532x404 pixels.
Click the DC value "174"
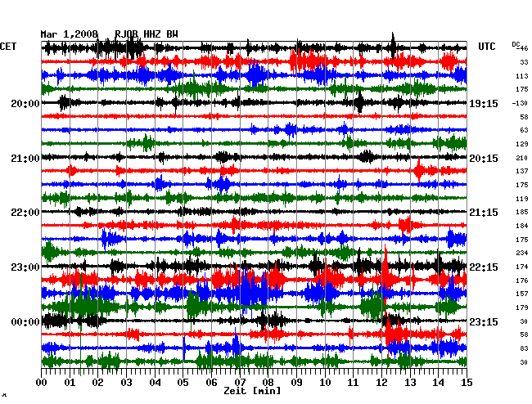(522, 267)
